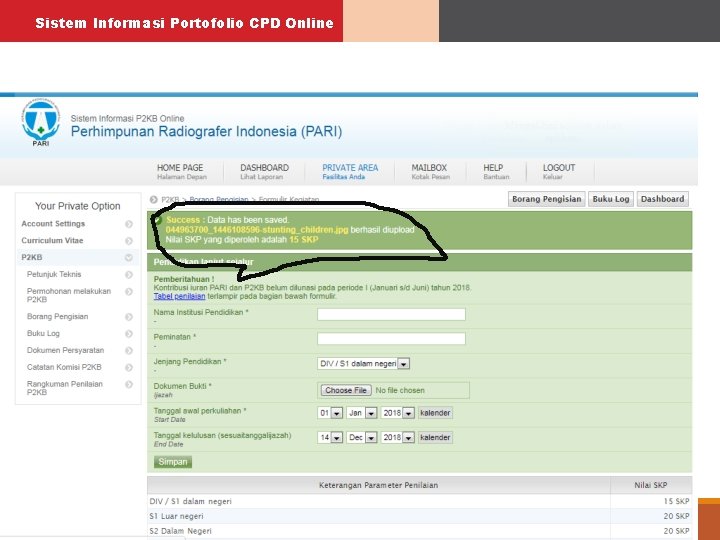Image resolution: width=720 pixels, height=540 pixels.
Task: Click the Choose File button
Action: point(346,390)
